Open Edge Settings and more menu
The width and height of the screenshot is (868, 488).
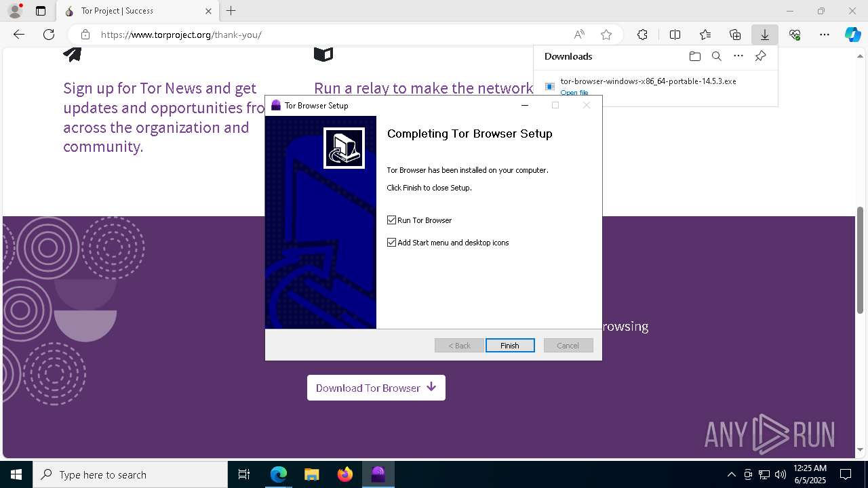[825, 35]
